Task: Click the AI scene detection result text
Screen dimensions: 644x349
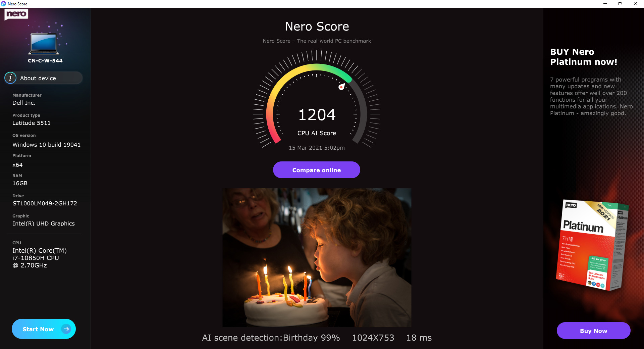Action: pyautogui.click(x=271, y=338)
